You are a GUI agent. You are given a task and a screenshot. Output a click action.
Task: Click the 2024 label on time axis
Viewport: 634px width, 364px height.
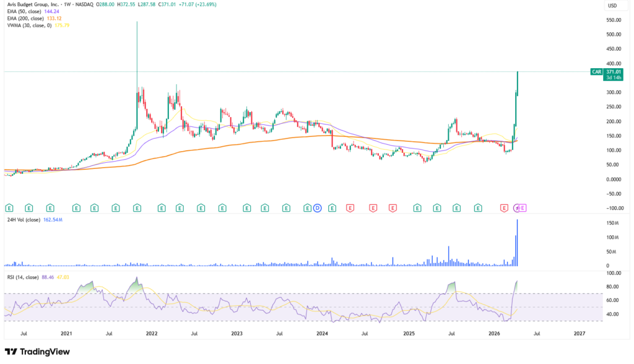click(x=321, y=333)
